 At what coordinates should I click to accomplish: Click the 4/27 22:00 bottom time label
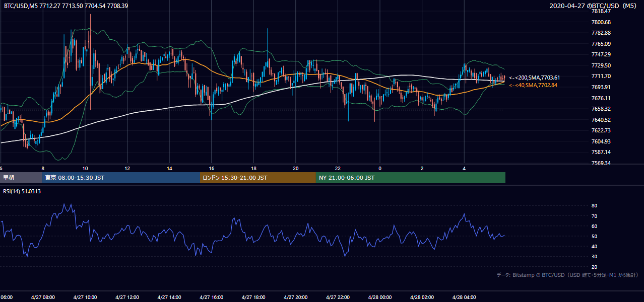click(x=338, y=297)
